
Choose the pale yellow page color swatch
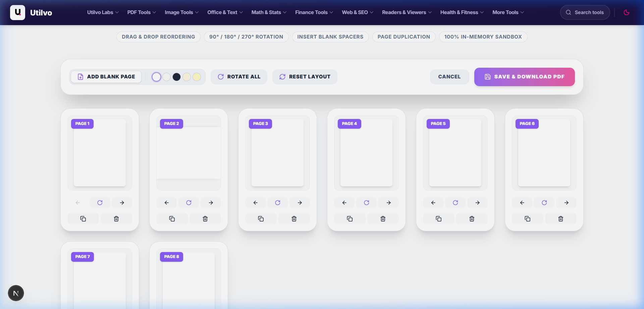197,77
